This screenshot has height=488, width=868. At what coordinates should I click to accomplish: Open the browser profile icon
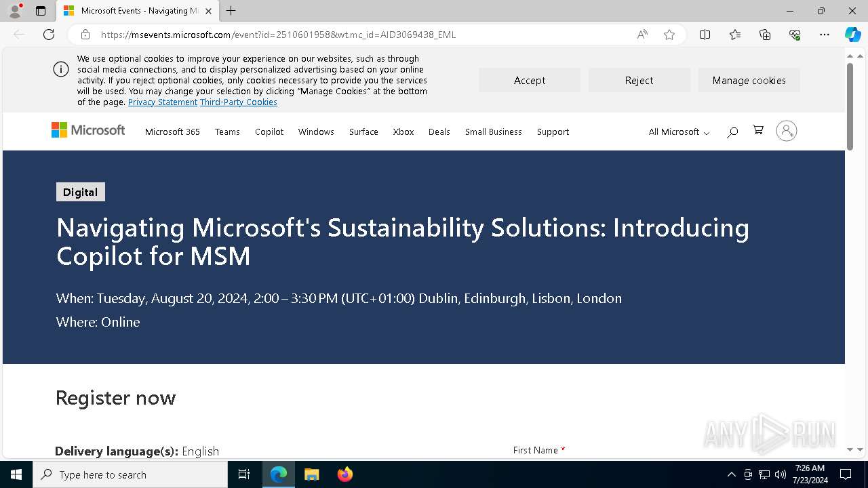[x=15, y=11]
